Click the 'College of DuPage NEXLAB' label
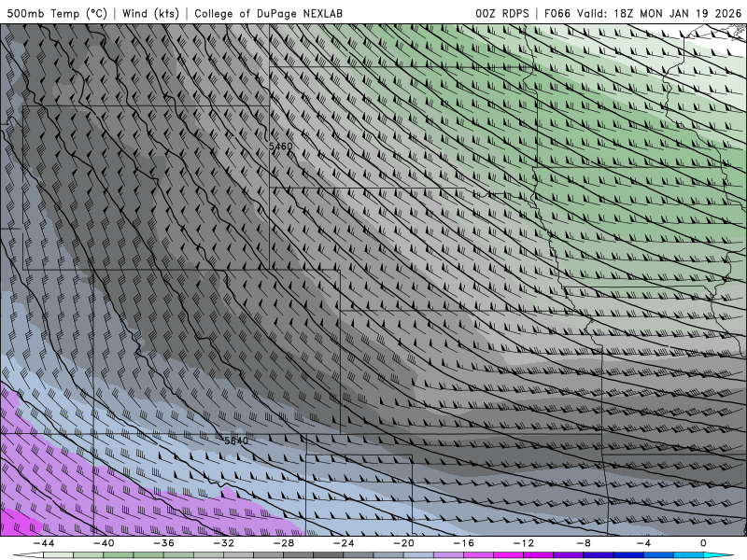 tap(268, 13)
